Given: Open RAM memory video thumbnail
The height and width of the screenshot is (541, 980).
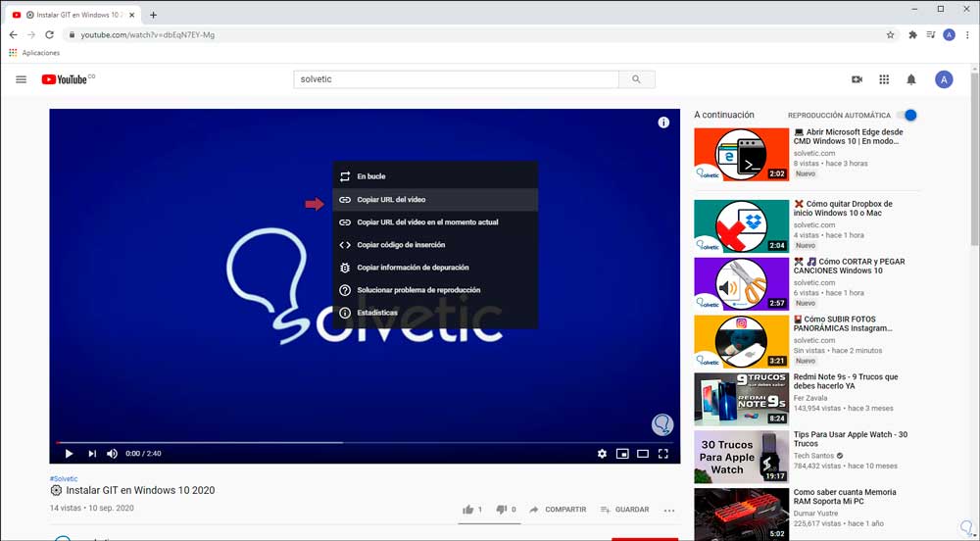Looking at the screenshot, I should (741, 515).
